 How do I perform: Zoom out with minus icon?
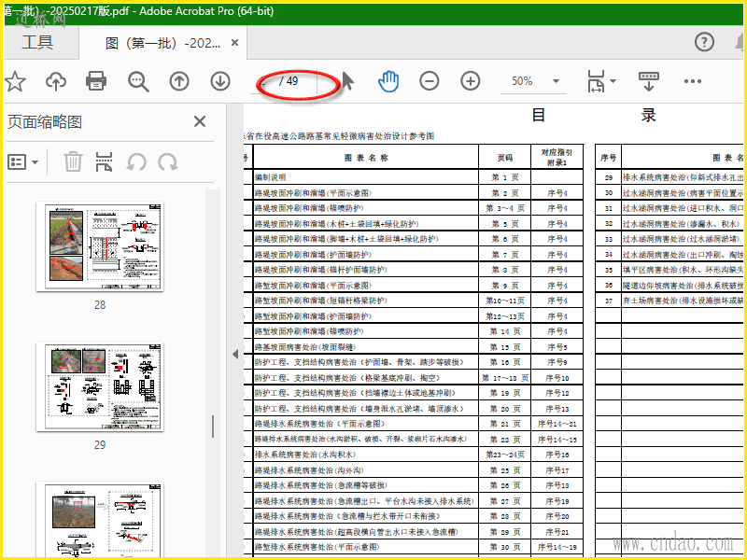coord(430,81)
